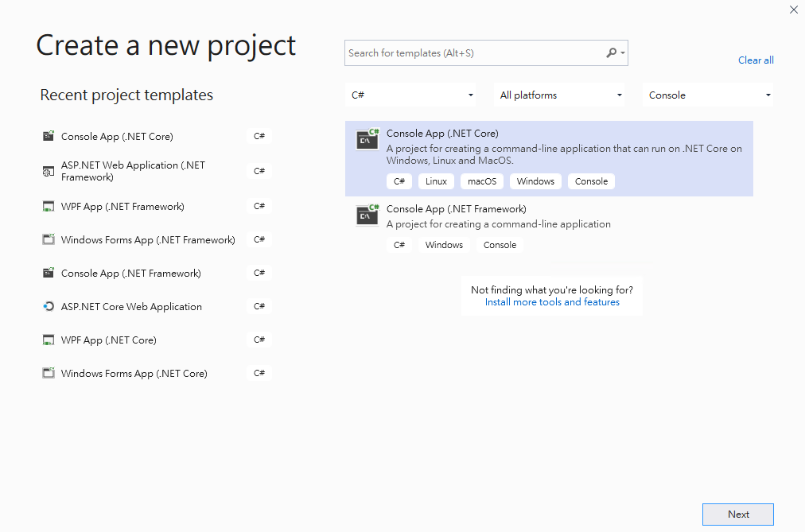
Task: Click the C# tag on the .NET Framework result
Action: point(399,245)
